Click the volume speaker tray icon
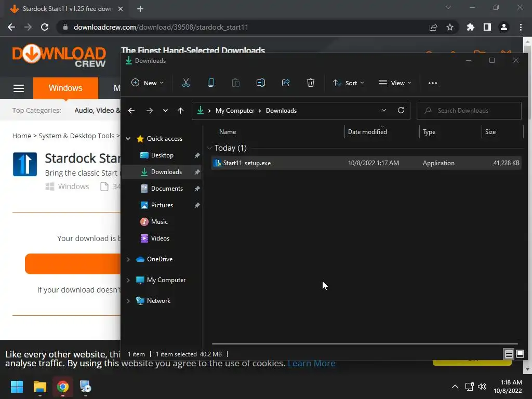 482,387
